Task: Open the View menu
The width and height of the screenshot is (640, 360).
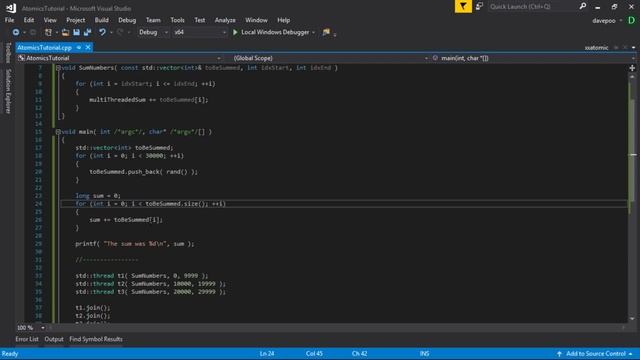Action: click(50, 20)
